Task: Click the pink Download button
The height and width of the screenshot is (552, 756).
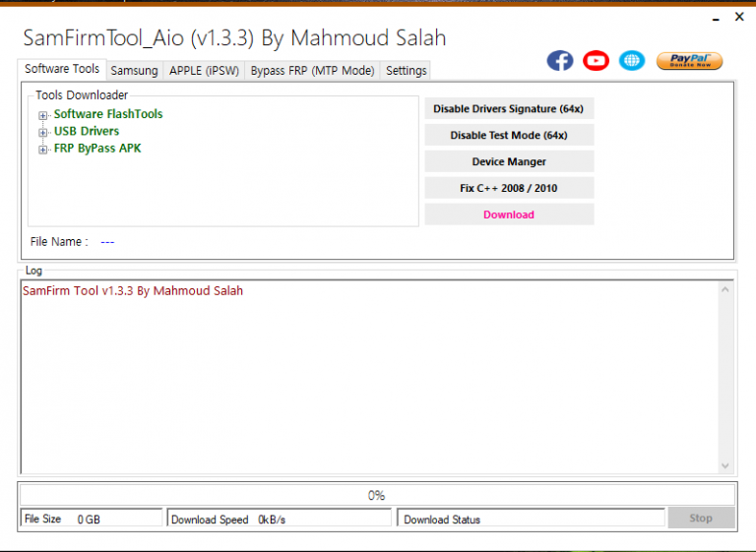Action: point(509,215)
